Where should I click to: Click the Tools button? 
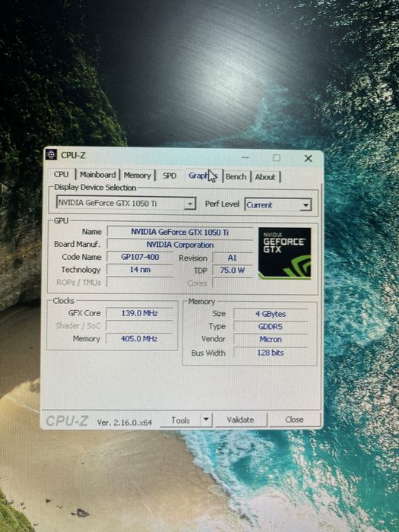pyautogui.click(x=180, y=420)
